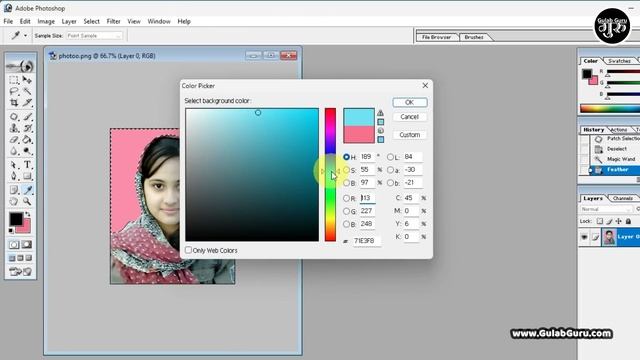Click Cancel in the Color Picker
This screenshot has height=360, width=640.
[410, 117]
